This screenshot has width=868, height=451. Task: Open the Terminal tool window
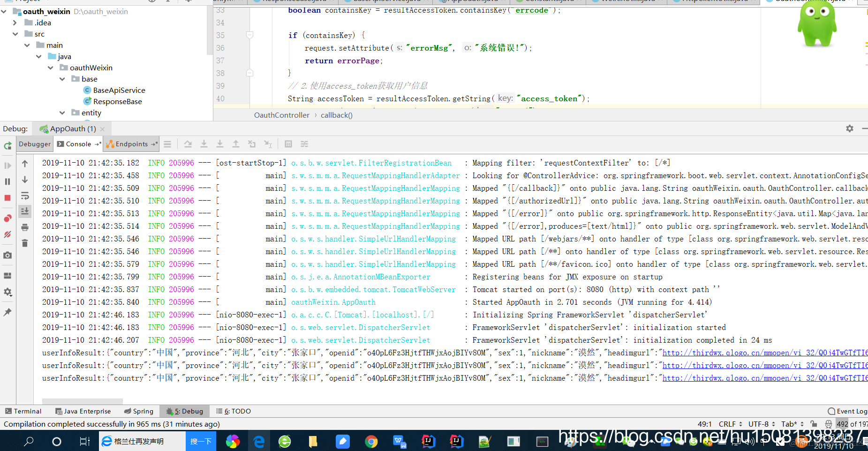click(23, 411)
